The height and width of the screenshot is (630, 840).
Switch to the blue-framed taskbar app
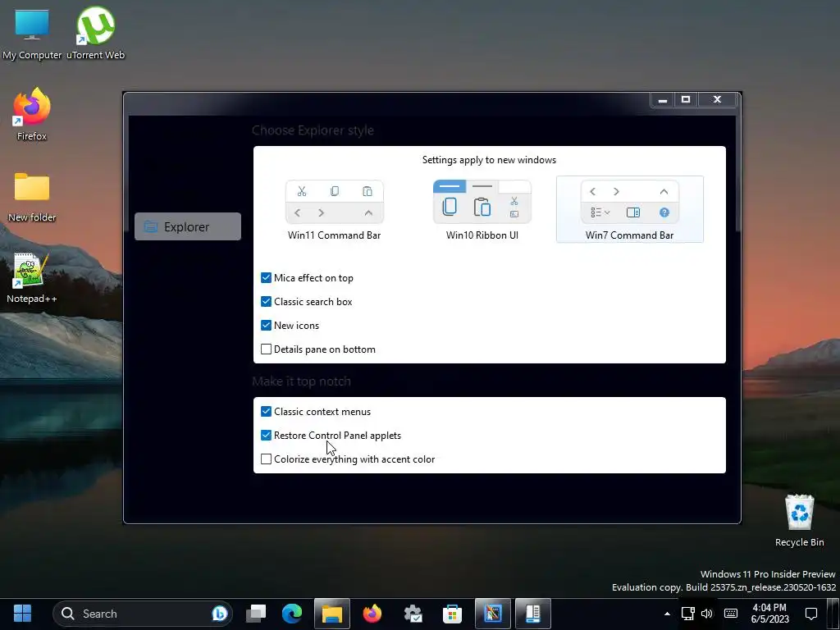click(x=493, y=614)
